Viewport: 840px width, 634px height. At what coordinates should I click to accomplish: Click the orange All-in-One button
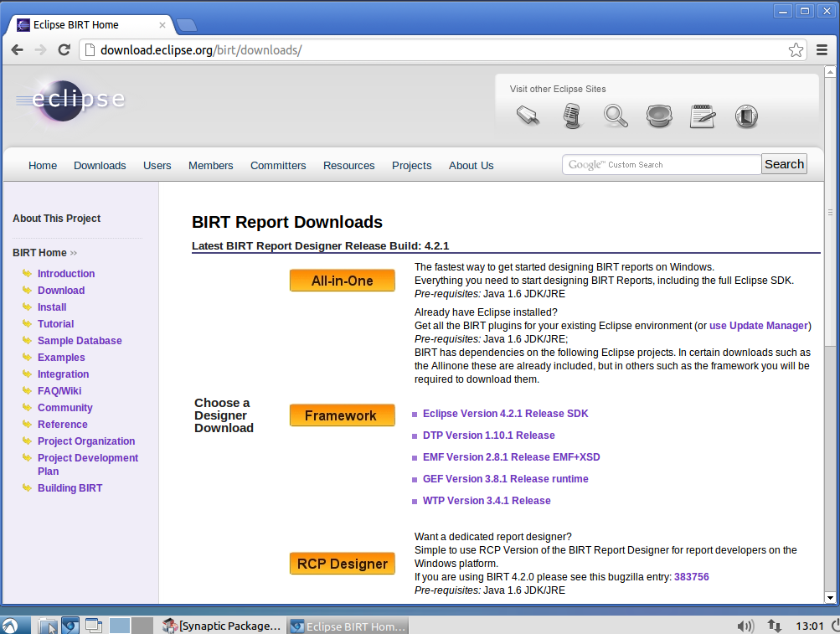point(343,281)
